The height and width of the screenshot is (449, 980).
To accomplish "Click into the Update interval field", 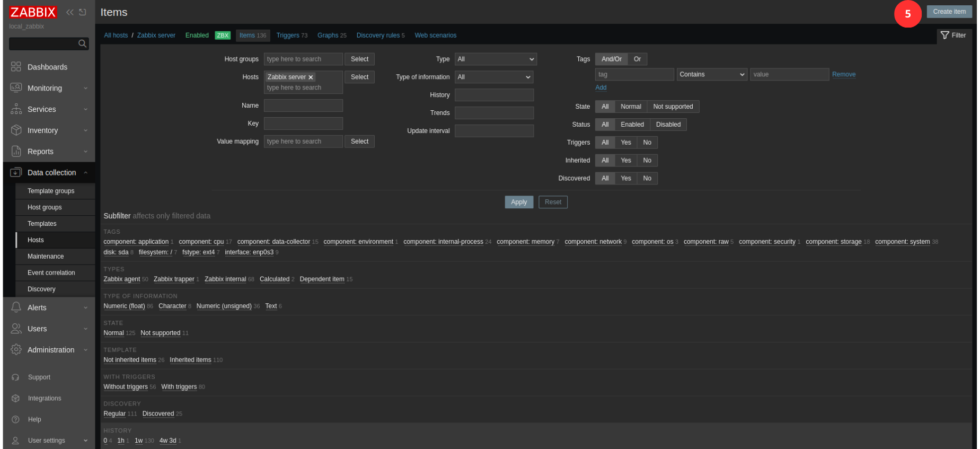I will point(494,131).
